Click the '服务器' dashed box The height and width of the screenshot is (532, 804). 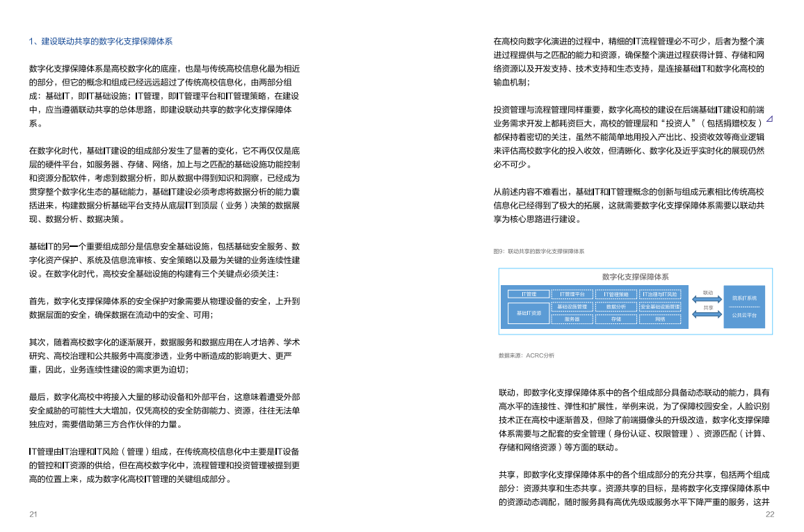[572, 319]
